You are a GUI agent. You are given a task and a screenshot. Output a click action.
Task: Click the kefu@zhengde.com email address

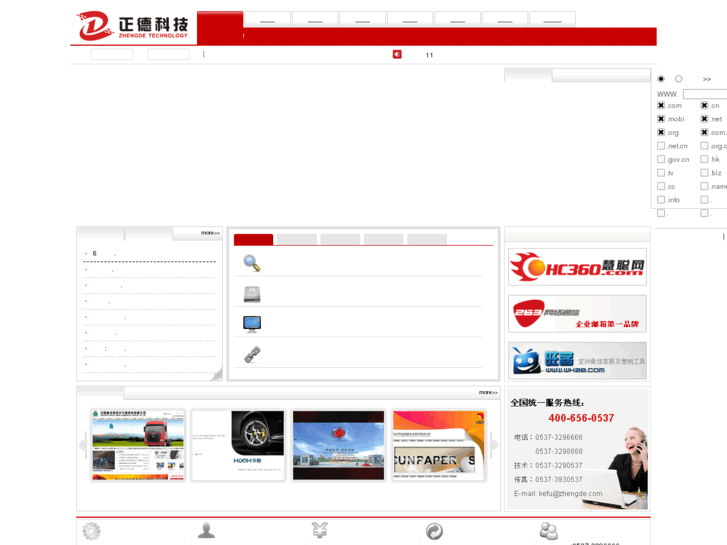570,494
